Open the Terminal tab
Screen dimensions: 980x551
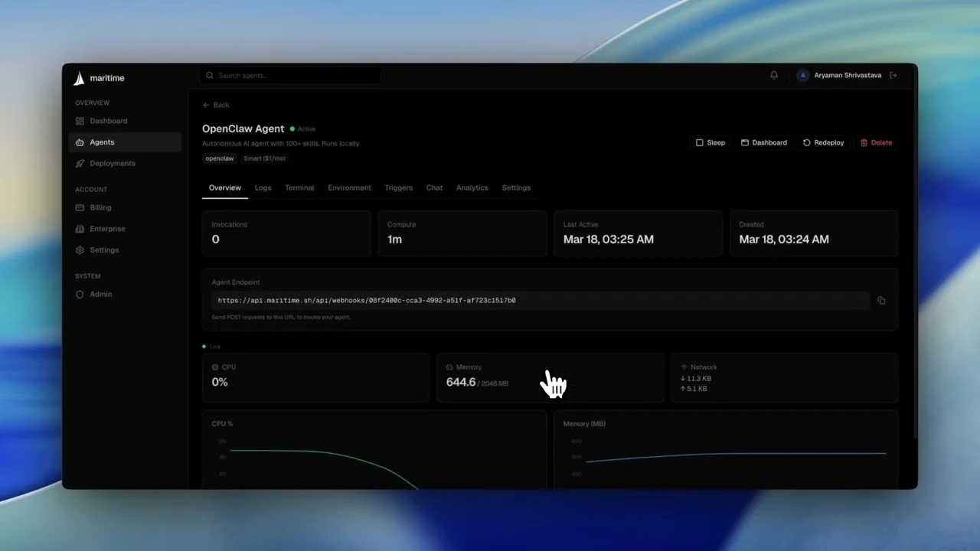coord(299,187)
